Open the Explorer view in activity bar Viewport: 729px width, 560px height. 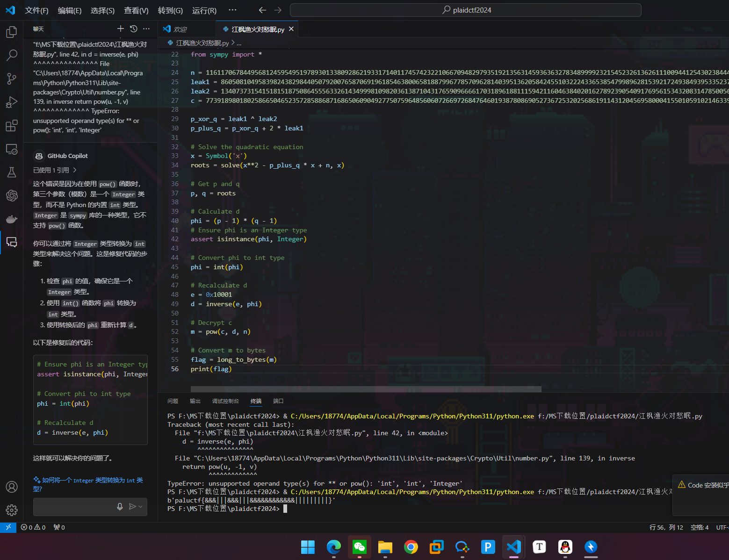12,32
